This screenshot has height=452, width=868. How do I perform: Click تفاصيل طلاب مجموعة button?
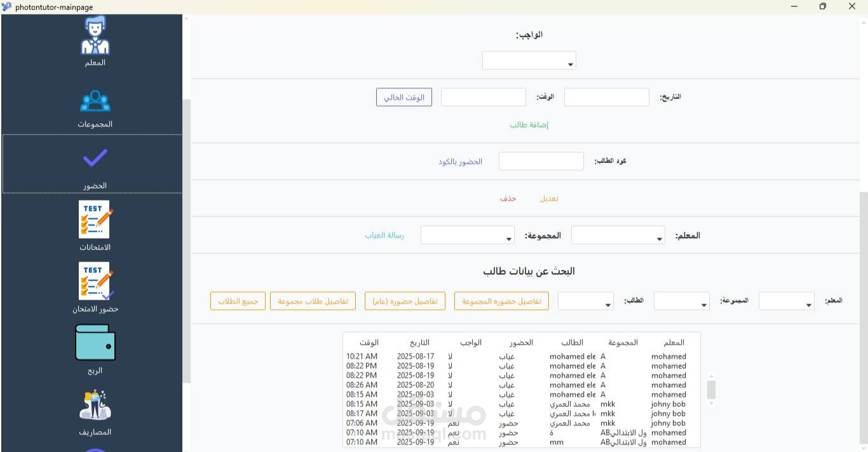(313, 301)
